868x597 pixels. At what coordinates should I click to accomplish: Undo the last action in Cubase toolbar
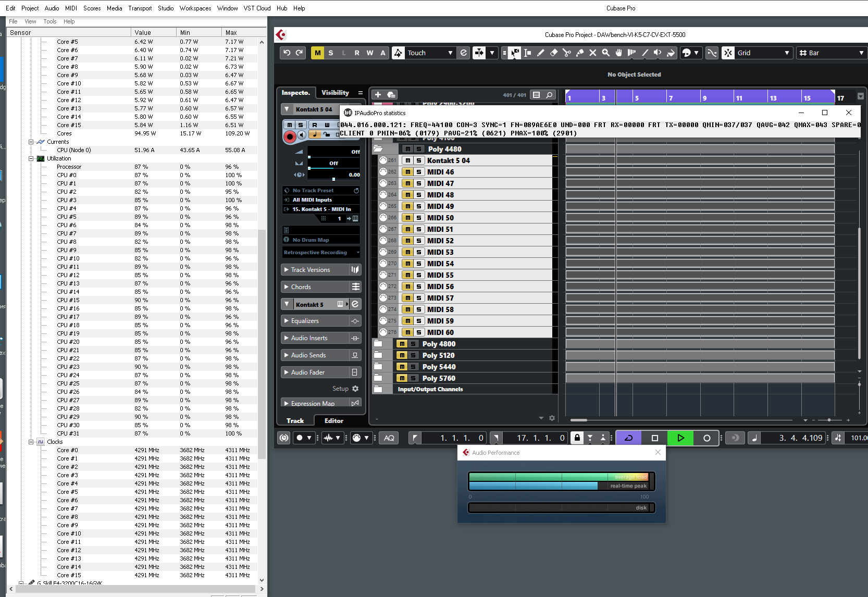pyautogui.click(x=287, y=53)
